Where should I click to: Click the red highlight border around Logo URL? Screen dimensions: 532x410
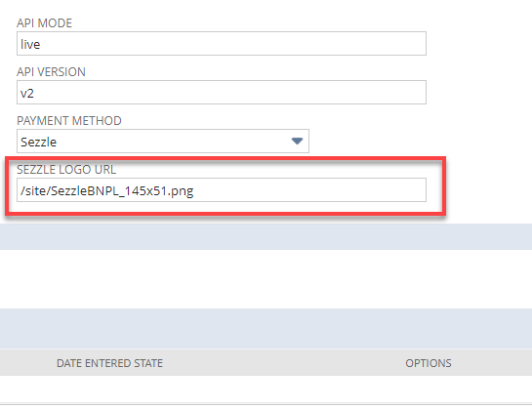click(225, 158)
